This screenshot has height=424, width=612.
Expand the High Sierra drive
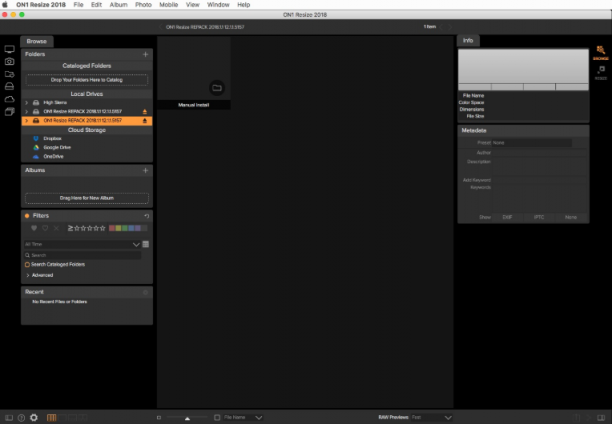27,103
